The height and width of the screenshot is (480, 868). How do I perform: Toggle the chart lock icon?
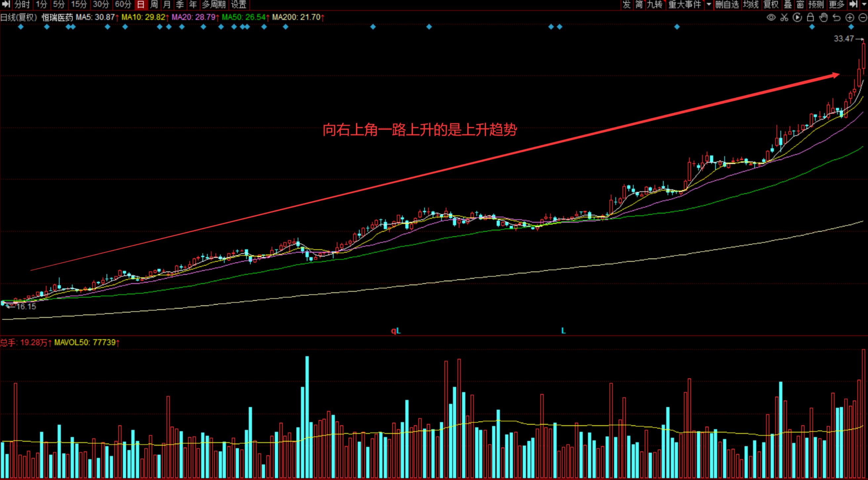(810, 18)
